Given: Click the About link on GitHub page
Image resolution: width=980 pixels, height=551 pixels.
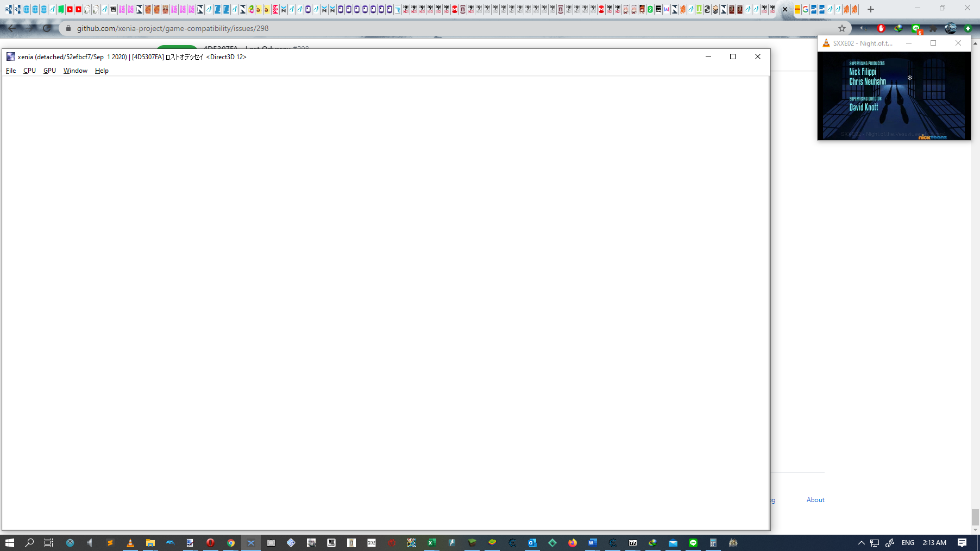Looking at the screenshot, I should tap(815, 500).
